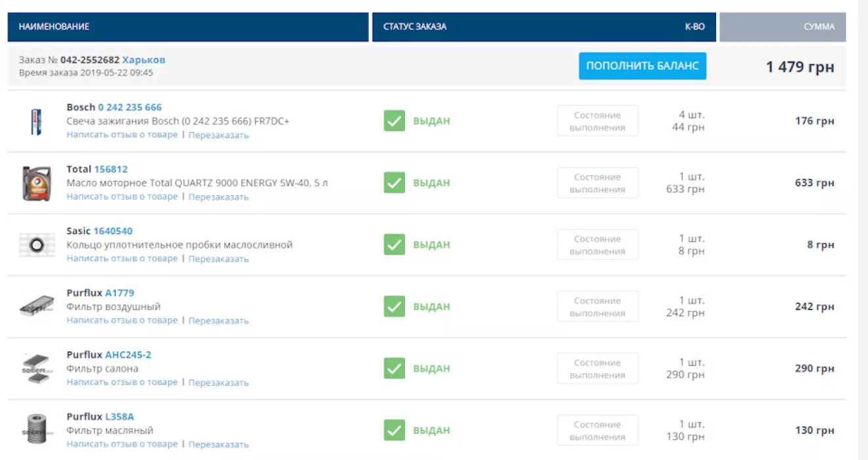This screenshot has height=460, width=868.
Task: Click green checkmark for Total oil row
Action: pyautogui.click(x=394, y=183)
